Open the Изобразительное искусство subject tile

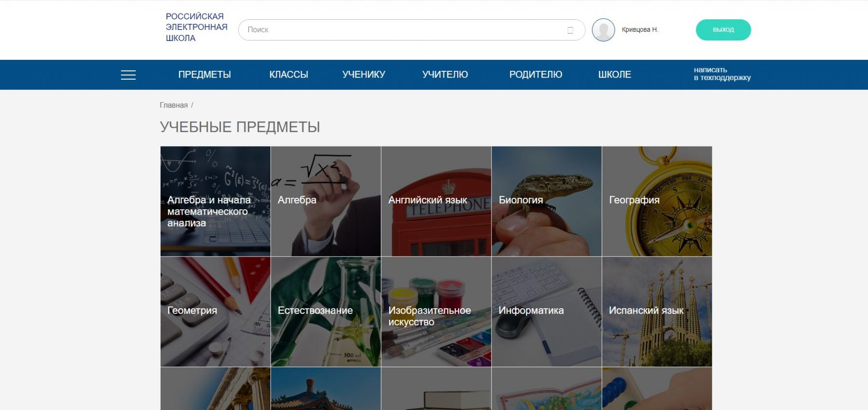[x=436, y=312]
